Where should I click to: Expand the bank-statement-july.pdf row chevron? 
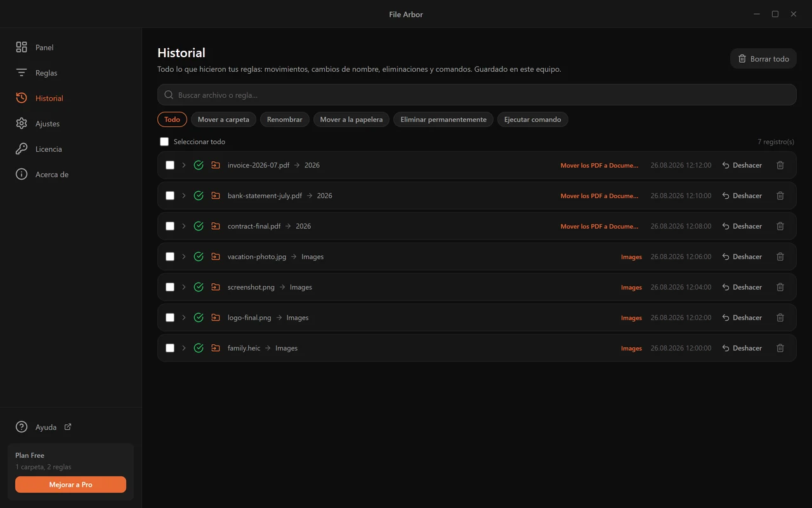click(x=184, y=196)
